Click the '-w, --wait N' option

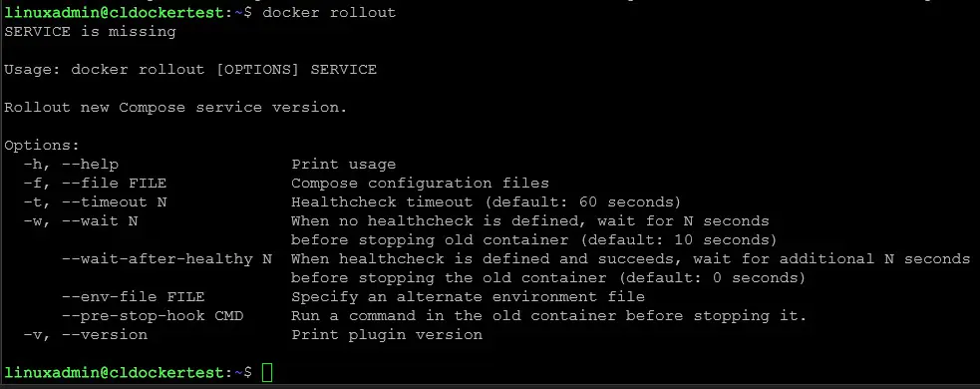(81, 221)
